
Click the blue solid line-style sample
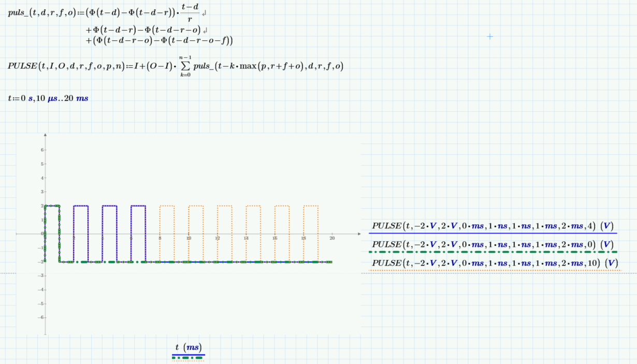click(190, 354)
